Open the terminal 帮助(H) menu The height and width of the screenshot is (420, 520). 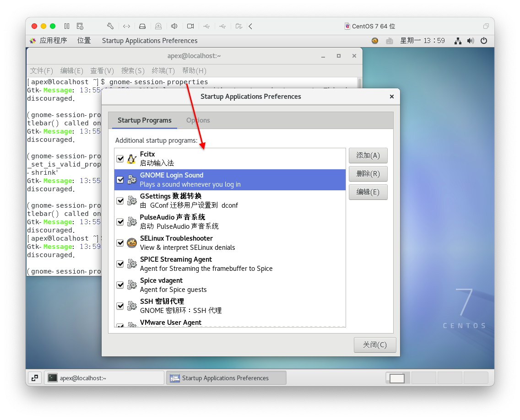[195, 70]
